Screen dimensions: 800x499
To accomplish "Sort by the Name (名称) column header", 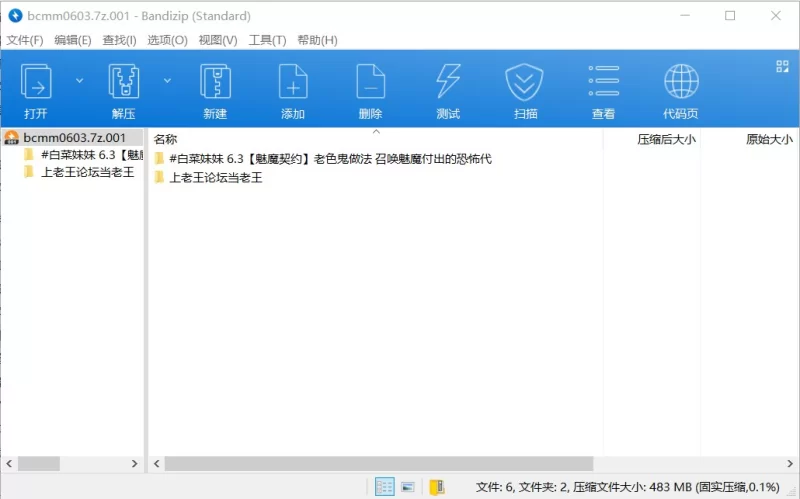I will click(x=166, y=139).
